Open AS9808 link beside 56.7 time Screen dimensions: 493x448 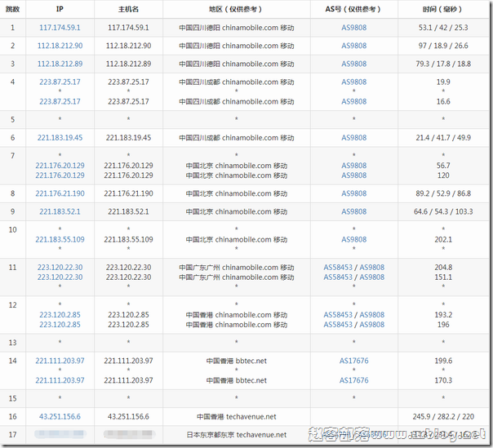click(x=354, y=166)
